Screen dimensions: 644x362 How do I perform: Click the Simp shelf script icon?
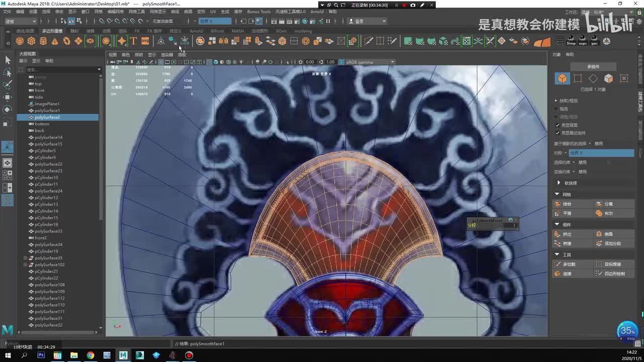571,41
